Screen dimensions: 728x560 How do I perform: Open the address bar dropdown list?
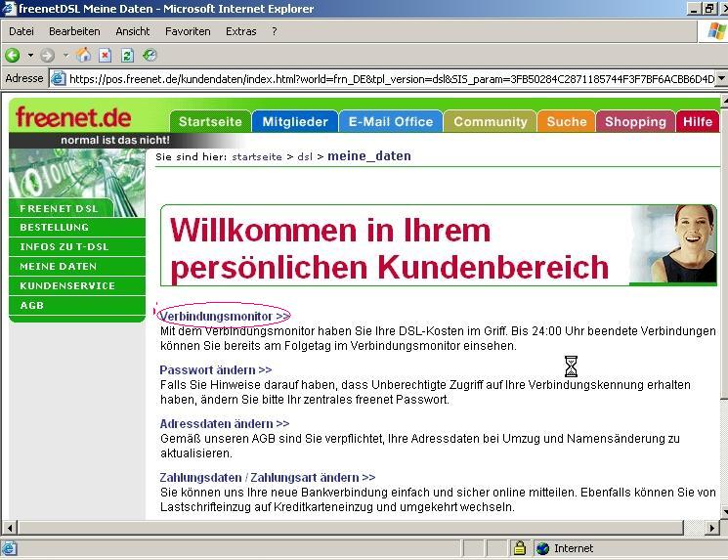(x=721, y=79)
